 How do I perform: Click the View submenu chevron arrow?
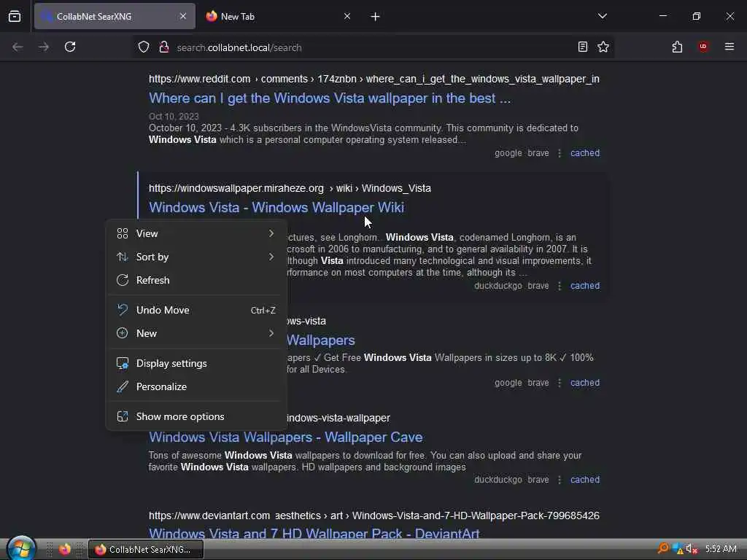pos(271,233)
